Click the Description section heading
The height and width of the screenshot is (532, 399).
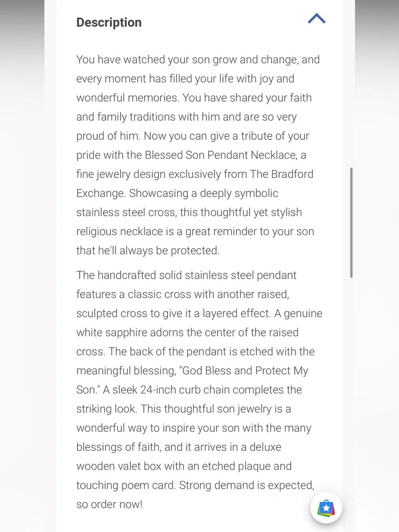click(x=109, y=22)
